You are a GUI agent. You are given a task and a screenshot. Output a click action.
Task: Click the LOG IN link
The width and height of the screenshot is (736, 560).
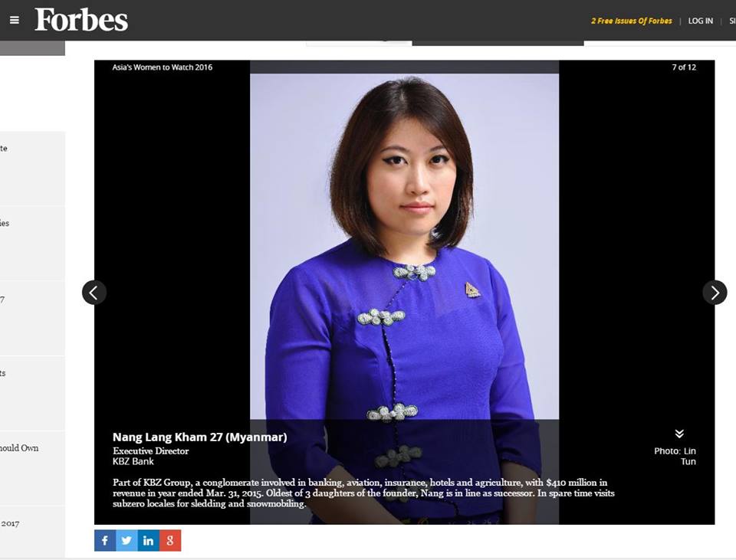pos(700,21)
